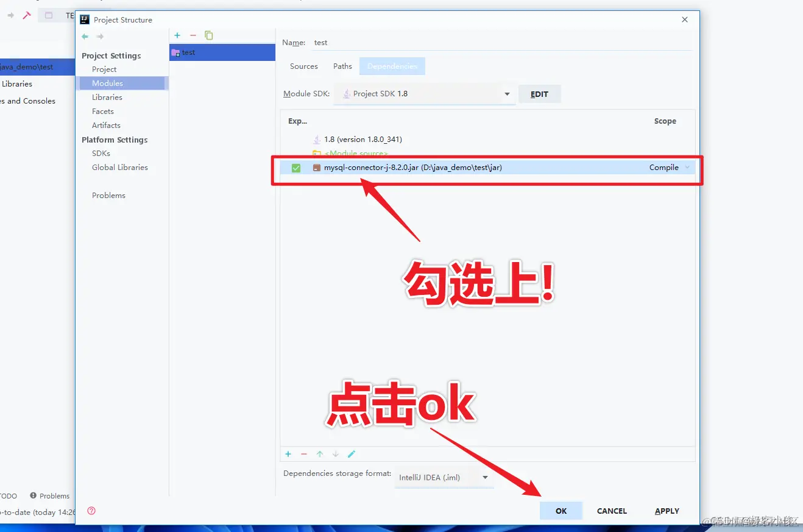This screenshot has height=532, width=803.
Task: Open Problems in the settings sidebar
Action: coord(108,196)
